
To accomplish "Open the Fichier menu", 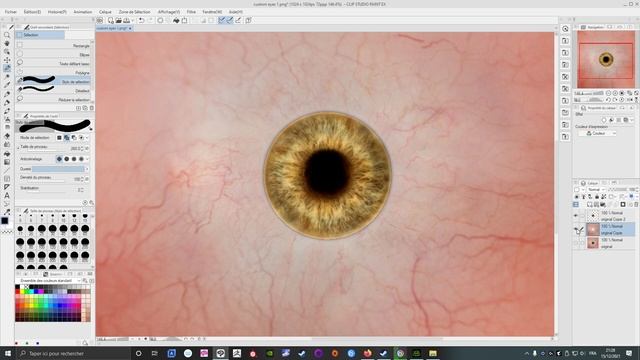I will click(11, 12).
